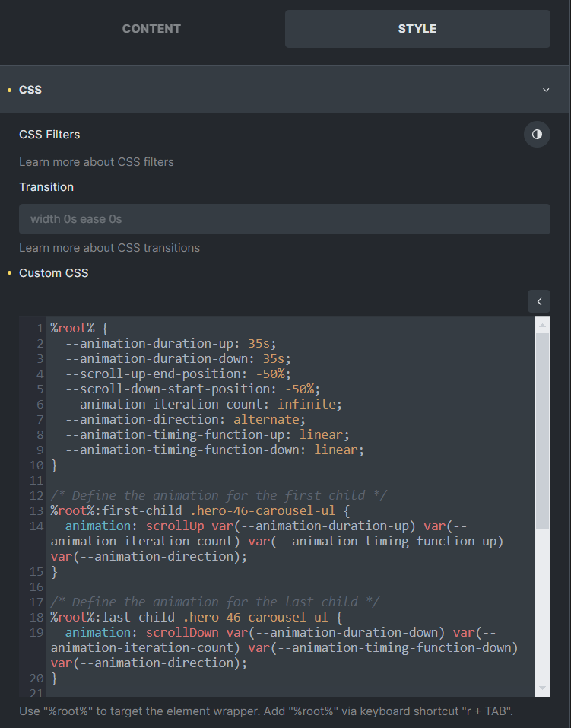Click the arrow button above the code editor

pos(538,301)
